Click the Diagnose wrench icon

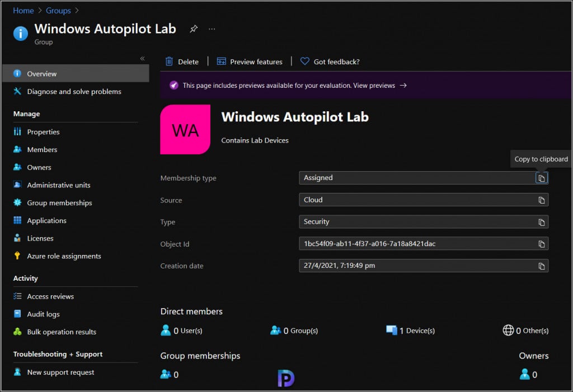[x=17, y=91]
